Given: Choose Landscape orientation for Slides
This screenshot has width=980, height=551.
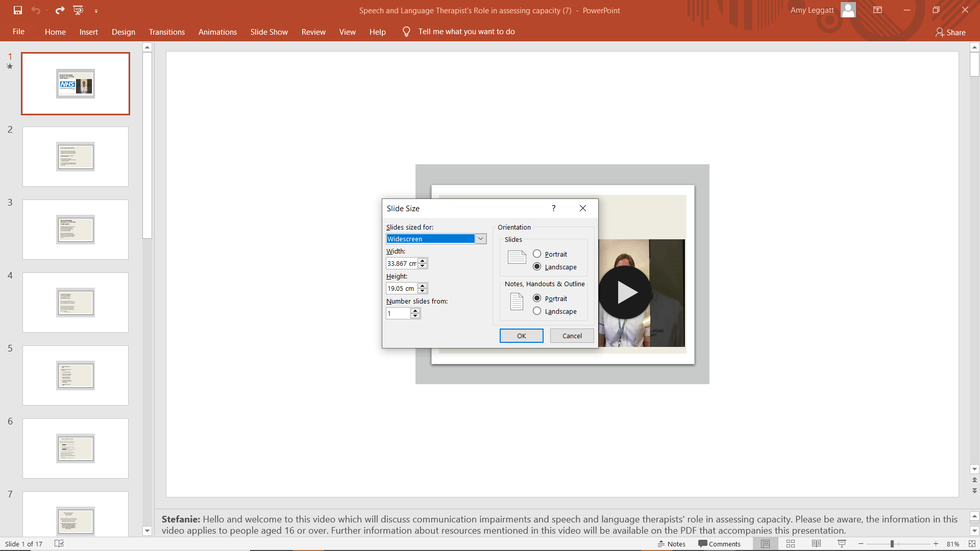Looking at the screenshot, I should point(537,267).
